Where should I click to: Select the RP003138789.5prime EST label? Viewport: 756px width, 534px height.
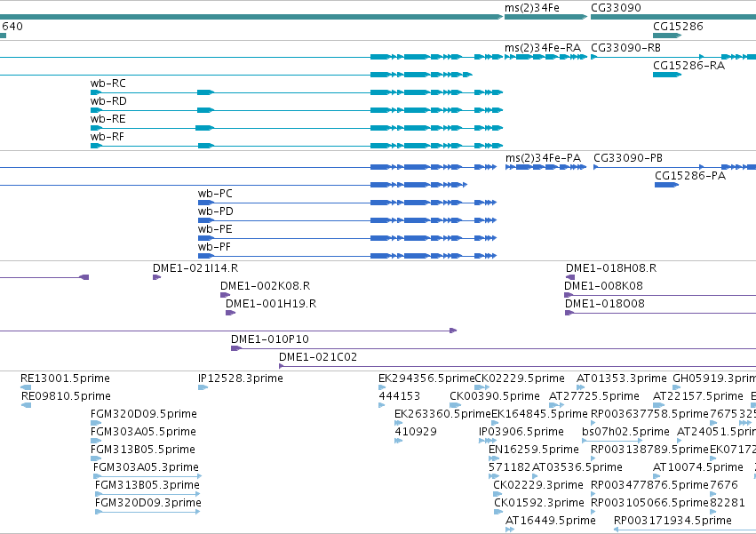[x=650, y=450]
